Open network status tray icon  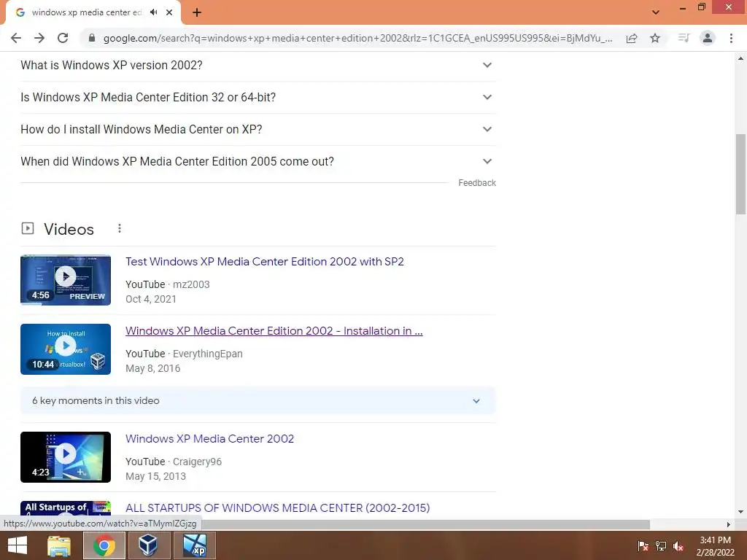(661, 546)
